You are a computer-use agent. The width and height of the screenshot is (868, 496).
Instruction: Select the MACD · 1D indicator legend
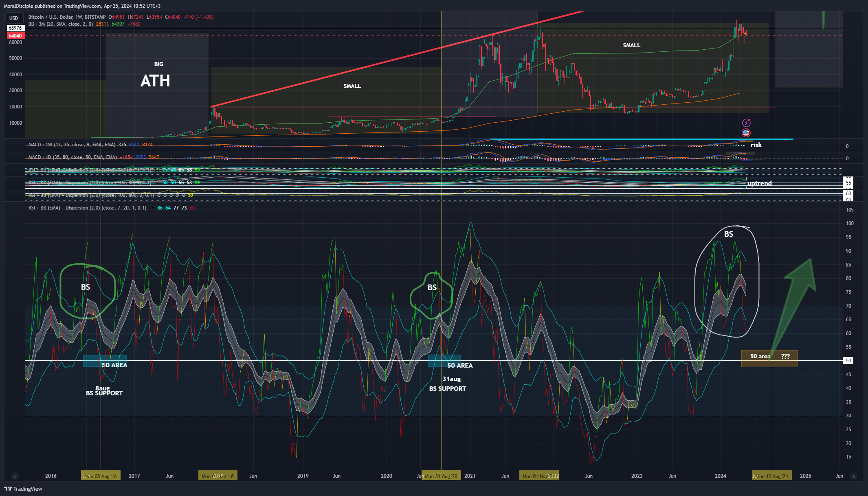click(x=73, y=157)
